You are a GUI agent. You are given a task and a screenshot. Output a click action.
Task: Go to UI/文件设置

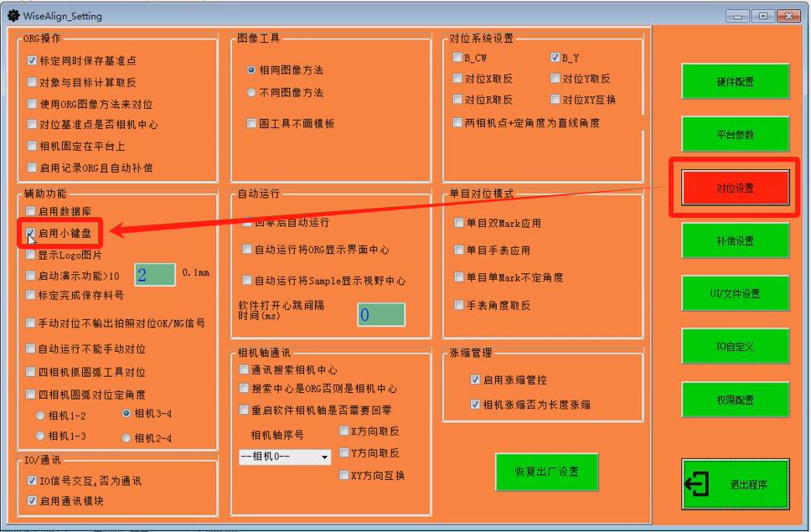tap(735, 293)
